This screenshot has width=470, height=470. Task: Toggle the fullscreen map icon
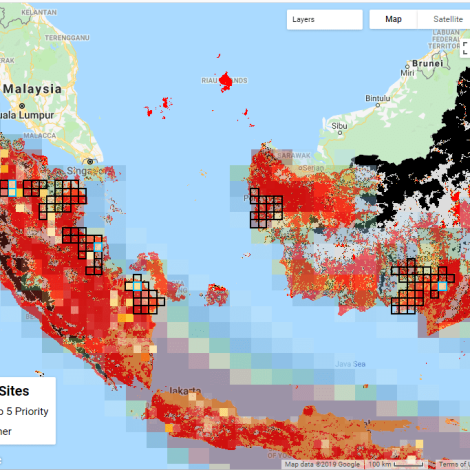466,48
